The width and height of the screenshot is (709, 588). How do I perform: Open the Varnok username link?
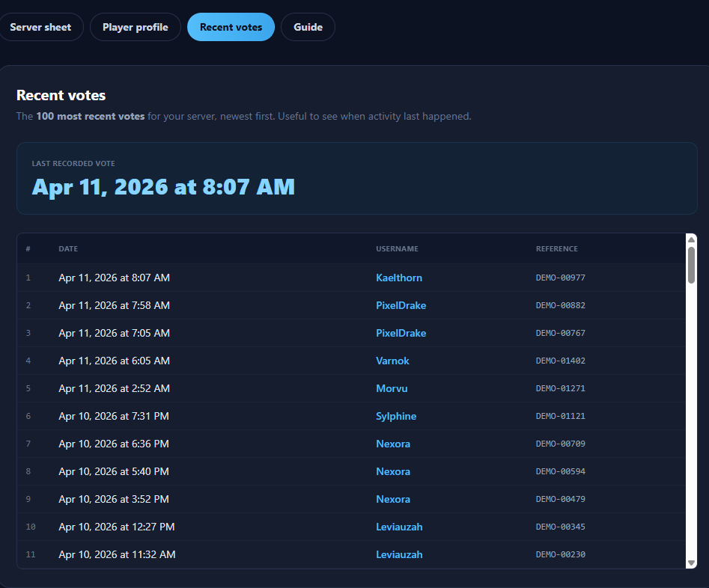click(392, 361)
